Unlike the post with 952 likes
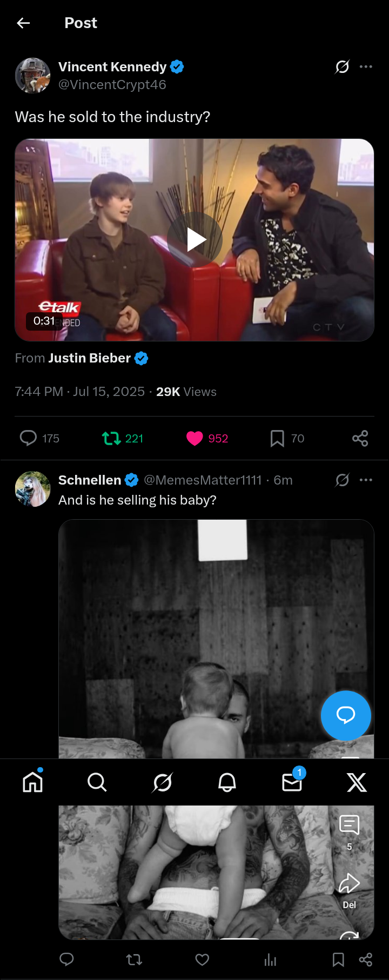Viewport: 389px width, 980px height. tap(194, 438)
